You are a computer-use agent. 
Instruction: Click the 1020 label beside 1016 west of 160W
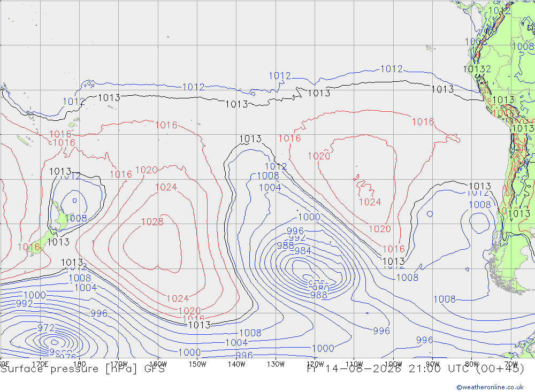(x=147, y=170)
